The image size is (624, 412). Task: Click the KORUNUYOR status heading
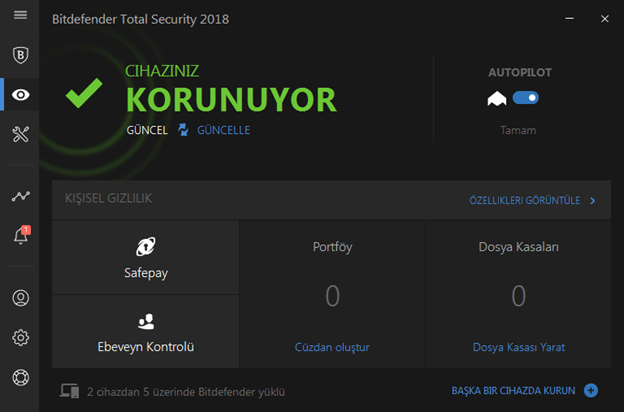(231, 100)
